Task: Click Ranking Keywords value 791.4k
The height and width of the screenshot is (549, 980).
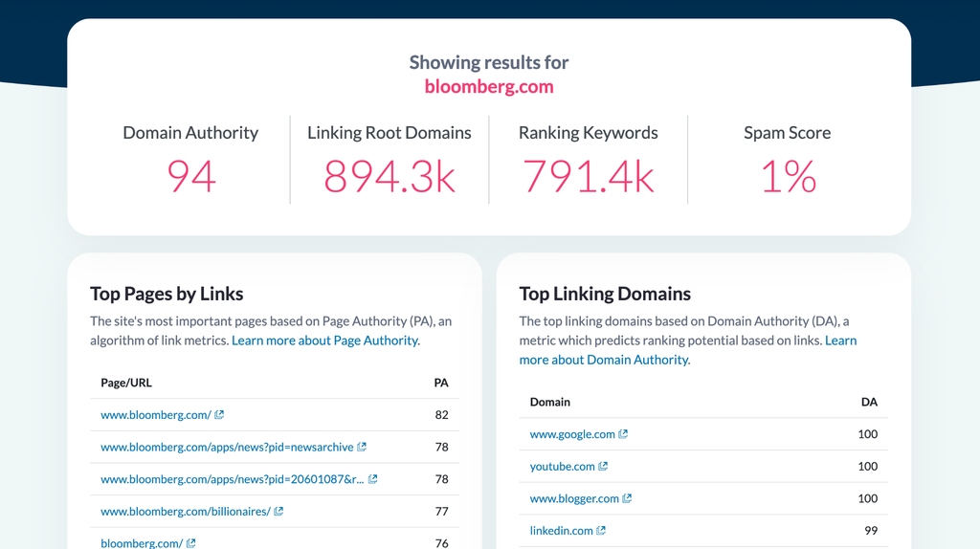Action: pos(589,177)
